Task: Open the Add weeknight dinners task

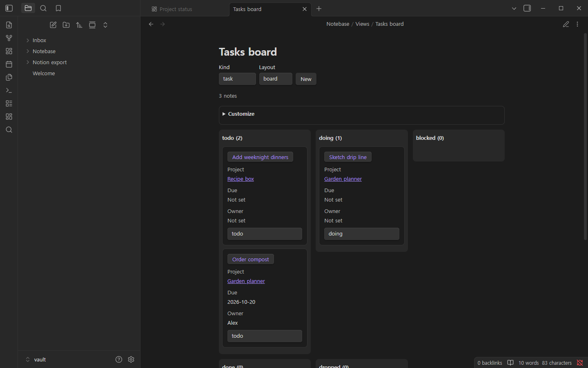Action: (260, 157)
